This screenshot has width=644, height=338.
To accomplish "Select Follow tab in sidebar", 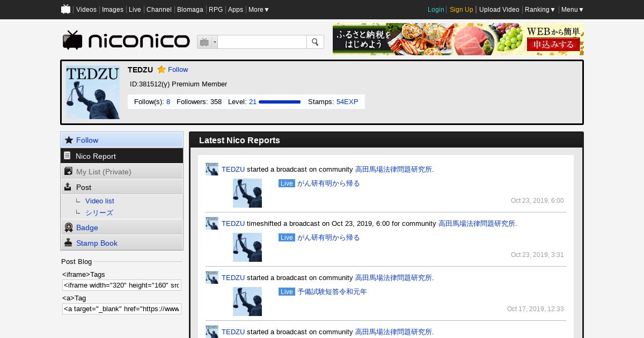I will (x=122, y=140).
